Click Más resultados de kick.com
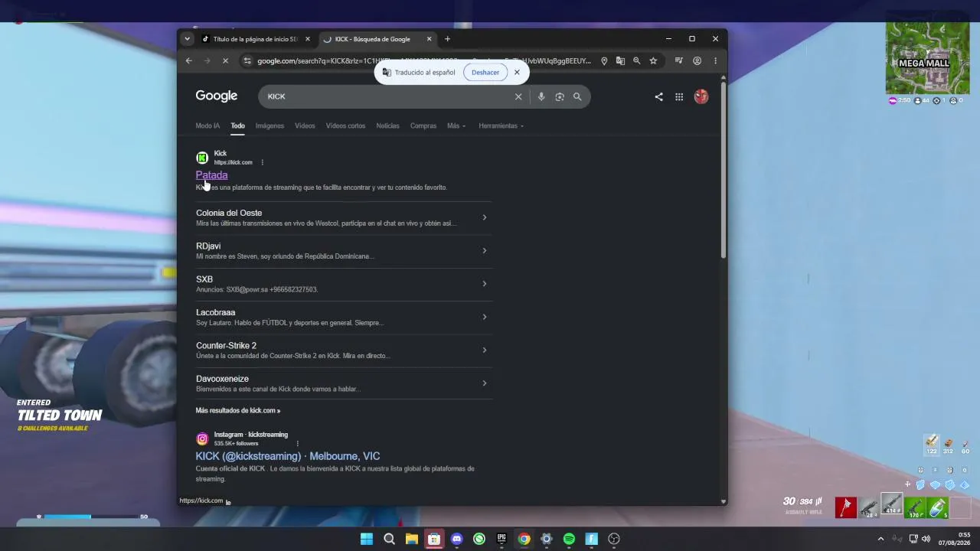The image size is (980, 551). point(238,410)
